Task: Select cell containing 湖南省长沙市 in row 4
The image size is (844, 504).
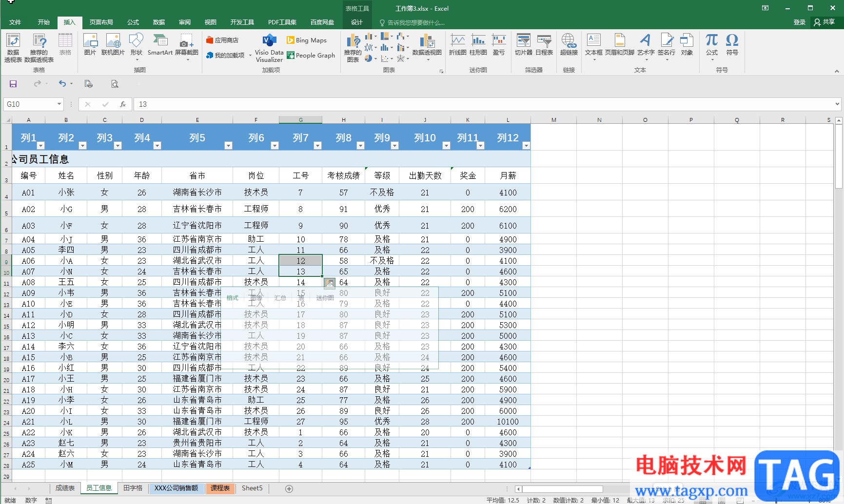Action: 197,192
